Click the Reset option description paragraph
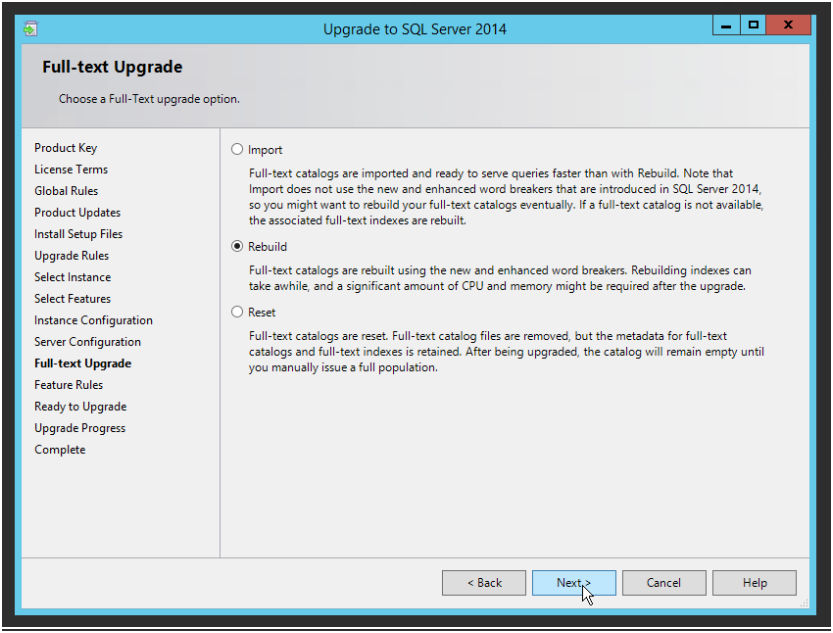 point(506,352)
